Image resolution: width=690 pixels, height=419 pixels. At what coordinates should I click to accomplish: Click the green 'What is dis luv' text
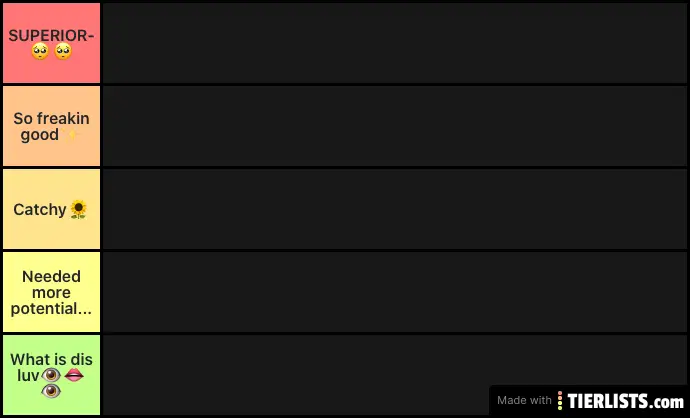[51, 367]
